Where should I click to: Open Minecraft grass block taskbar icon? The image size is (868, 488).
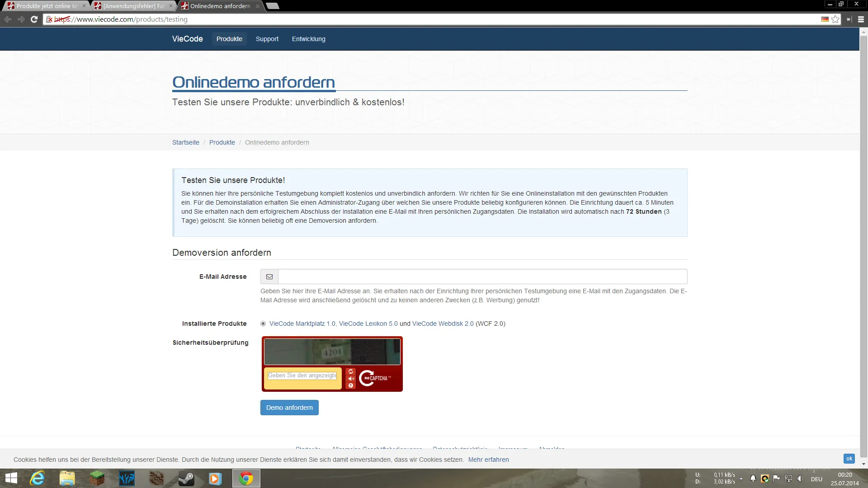click(x=97, y=478)
